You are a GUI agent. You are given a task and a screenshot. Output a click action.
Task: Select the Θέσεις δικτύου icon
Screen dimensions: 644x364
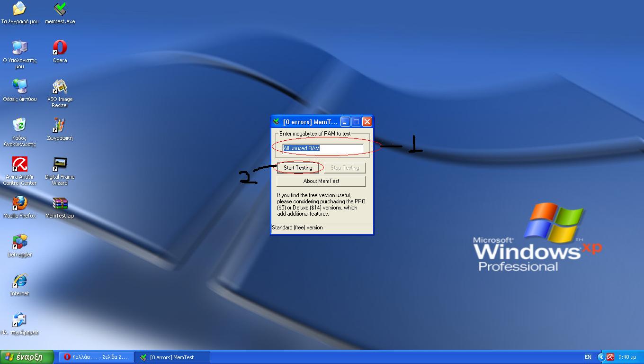click(x=20, y=91)
